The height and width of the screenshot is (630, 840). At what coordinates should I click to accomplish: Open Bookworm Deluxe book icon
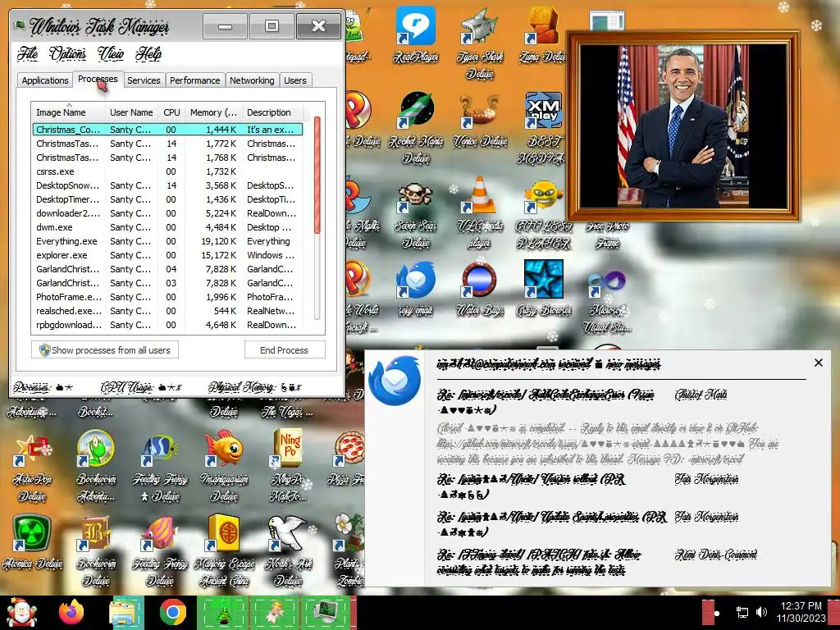(x=95, y=550)
